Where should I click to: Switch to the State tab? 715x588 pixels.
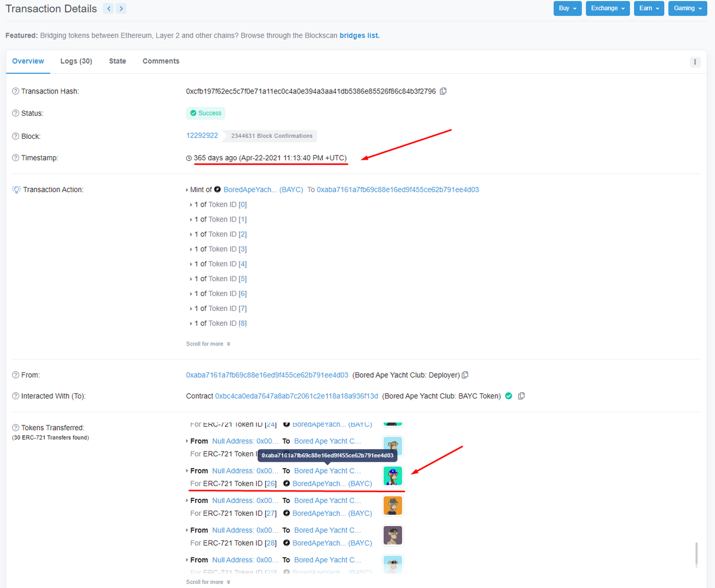click(x=117, y=61)
